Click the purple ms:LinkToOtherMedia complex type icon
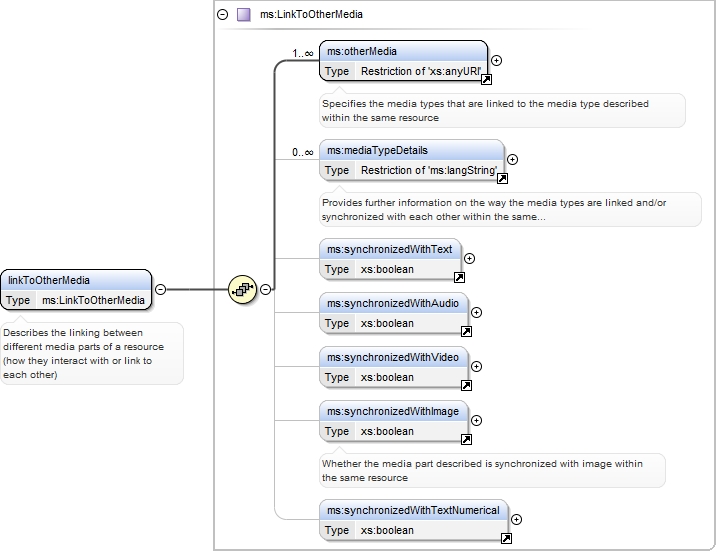Viewport: 717px width, 552px height. pyautogui.click(x=244, y=15)
